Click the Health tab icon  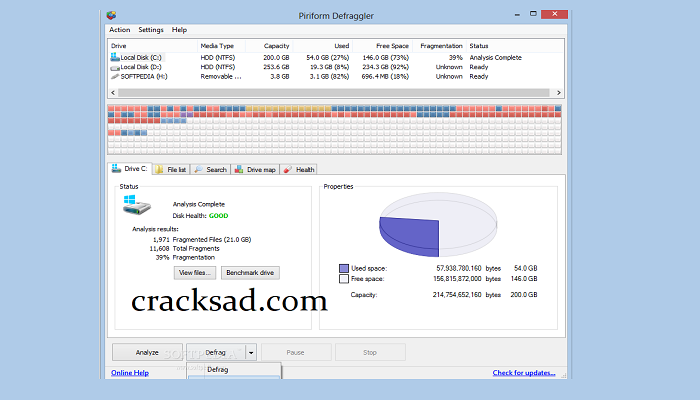click(288, 170)
